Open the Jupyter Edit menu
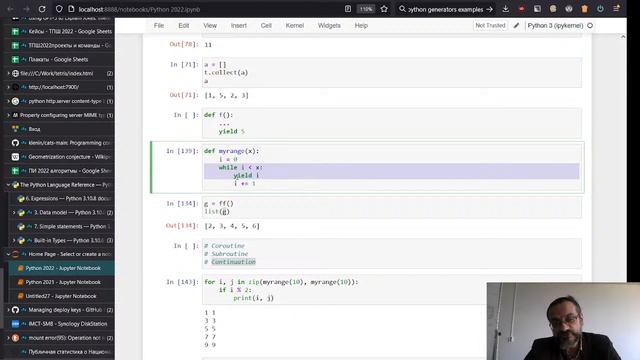Screen dimensions: 640x360 click(184, 25)
